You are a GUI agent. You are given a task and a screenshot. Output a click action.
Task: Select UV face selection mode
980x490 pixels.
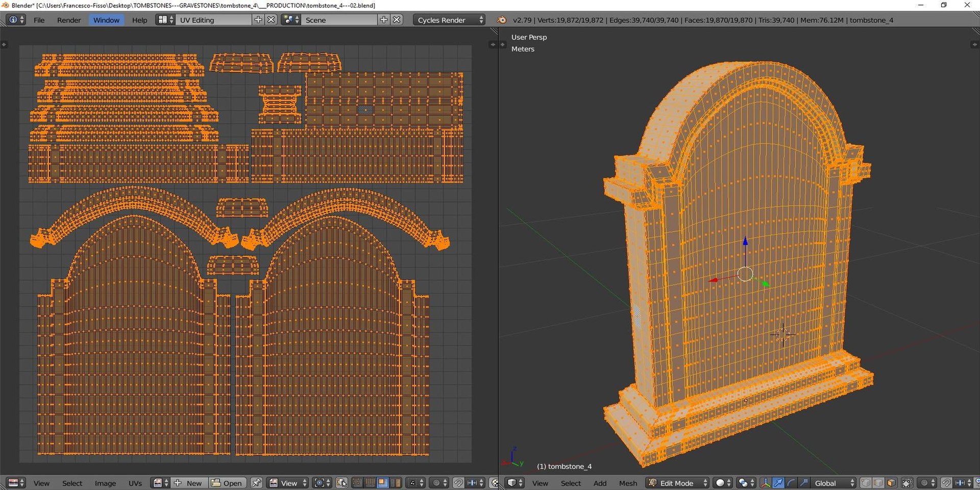tap(382, 483)
